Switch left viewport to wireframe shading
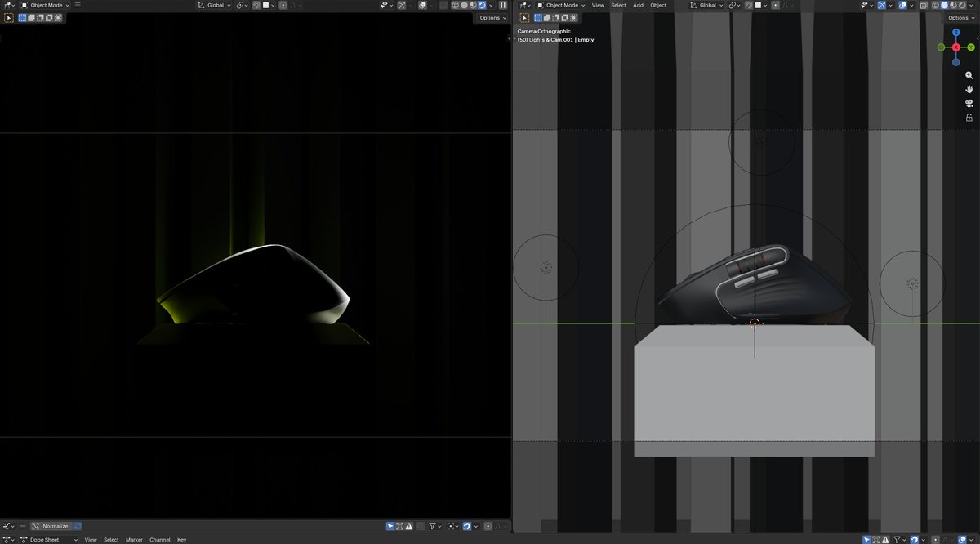 pos(455,5)
